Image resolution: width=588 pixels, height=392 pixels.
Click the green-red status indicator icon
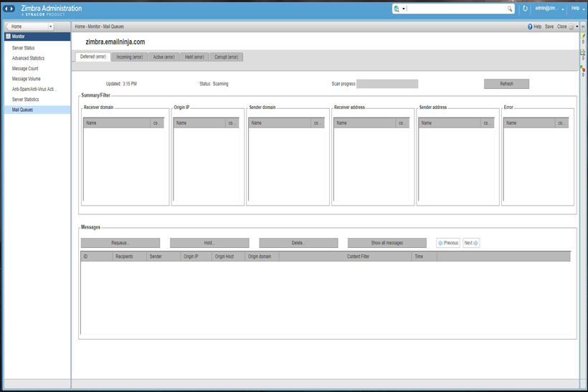click(583, 69)
